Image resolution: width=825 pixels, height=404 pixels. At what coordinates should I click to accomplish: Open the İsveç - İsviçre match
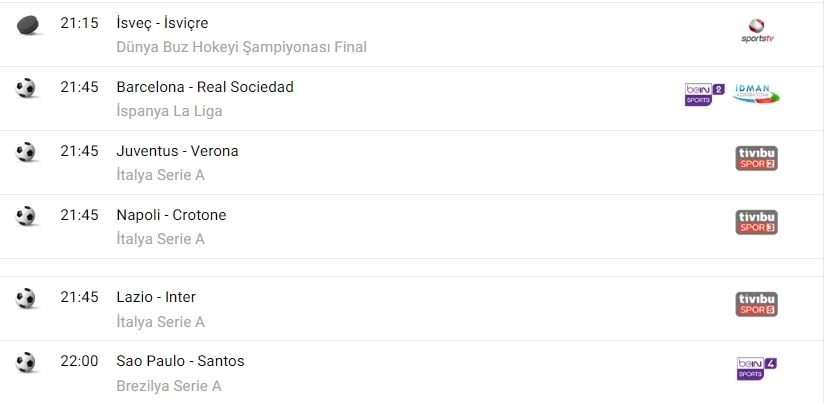[163, 23]
